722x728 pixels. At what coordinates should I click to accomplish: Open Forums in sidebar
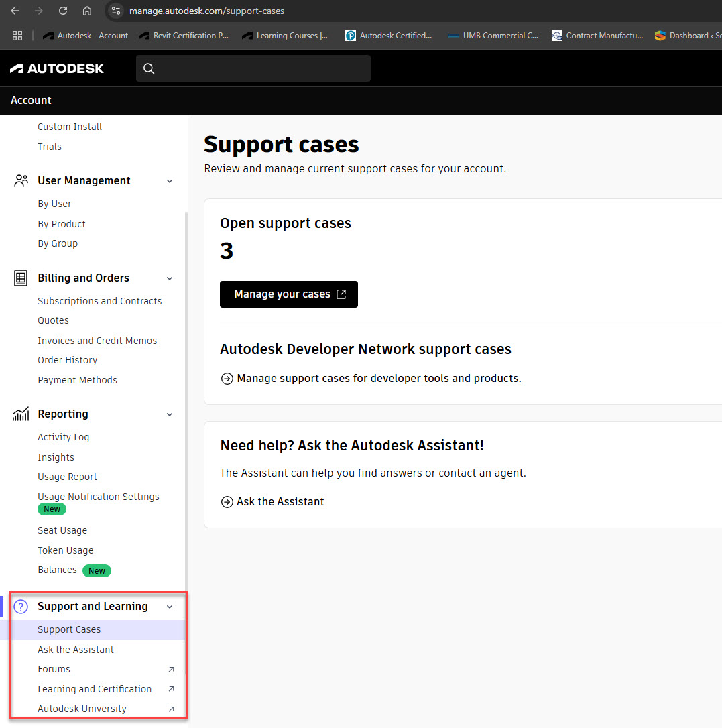54,669
